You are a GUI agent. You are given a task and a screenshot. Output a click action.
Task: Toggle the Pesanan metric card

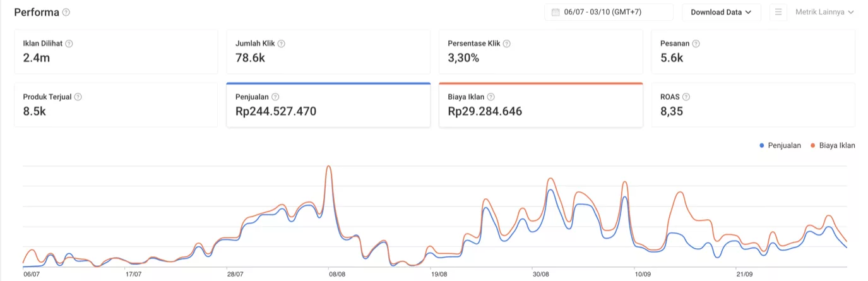coord(753,52)
